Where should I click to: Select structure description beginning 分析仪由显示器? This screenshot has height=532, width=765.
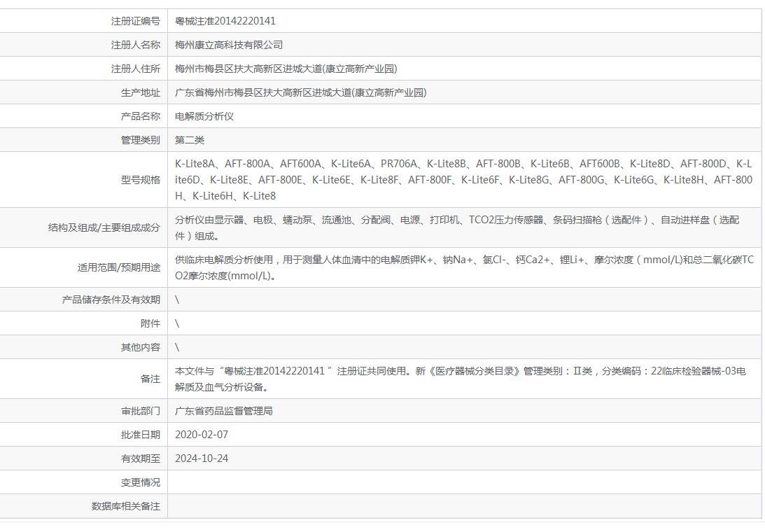(x=457, y=228)
